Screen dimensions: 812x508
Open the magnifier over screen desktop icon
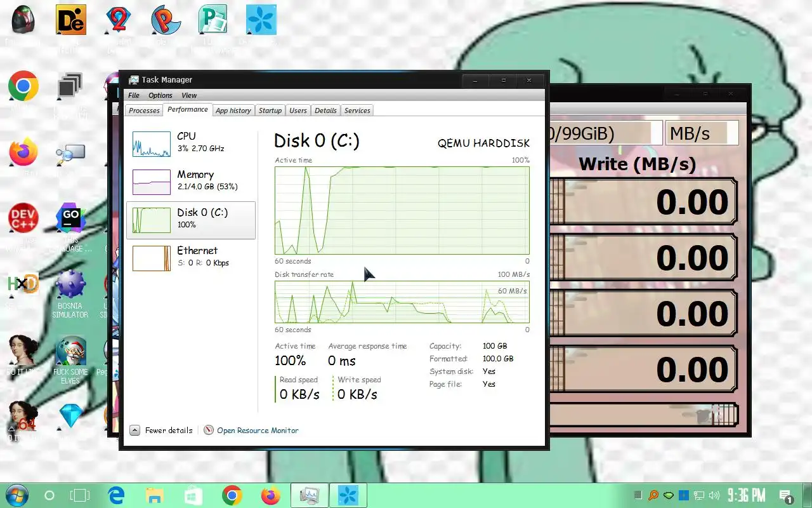[x=70, y=154]
